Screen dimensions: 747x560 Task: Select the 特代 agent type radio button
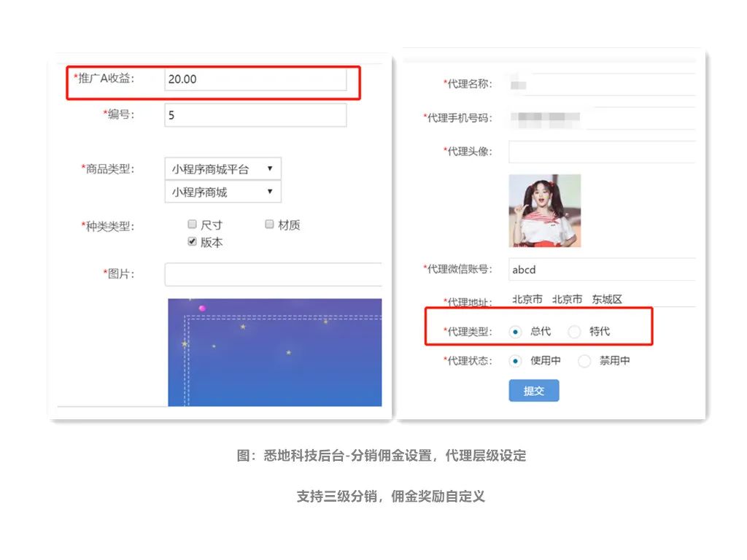tap(575, 332)
